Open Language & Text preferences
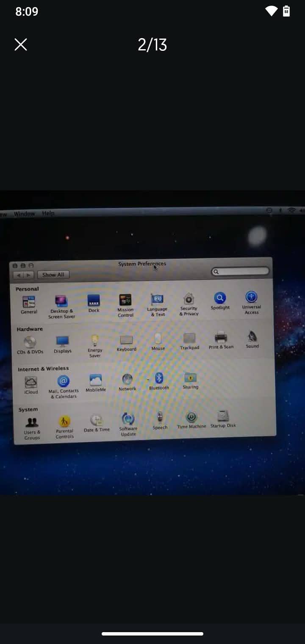 [157, 305]
